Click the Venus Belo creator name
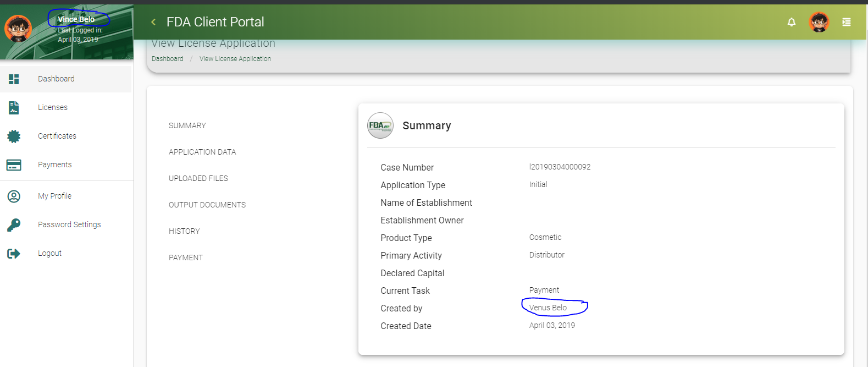This screenshot has height=367, width=868. [x=548, y=308]
